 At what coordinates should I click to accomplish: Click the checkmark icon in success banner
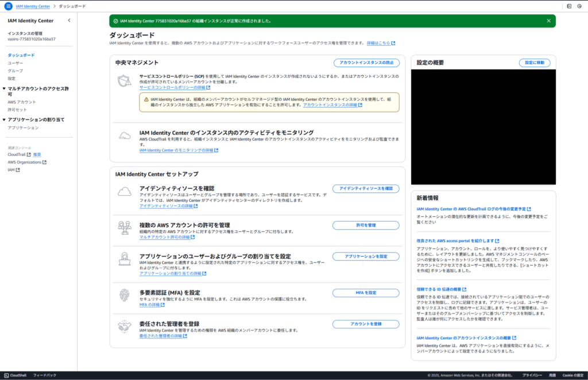pyautogui.click(x=115, y=21)
